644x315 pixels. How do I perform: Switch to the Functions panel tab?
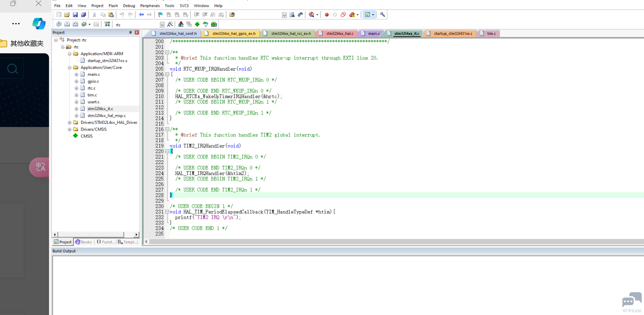(x=105, y=242)
